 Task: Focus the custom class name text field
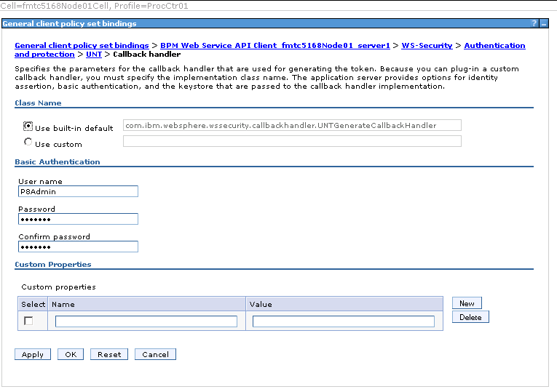(x=292, y=141)
